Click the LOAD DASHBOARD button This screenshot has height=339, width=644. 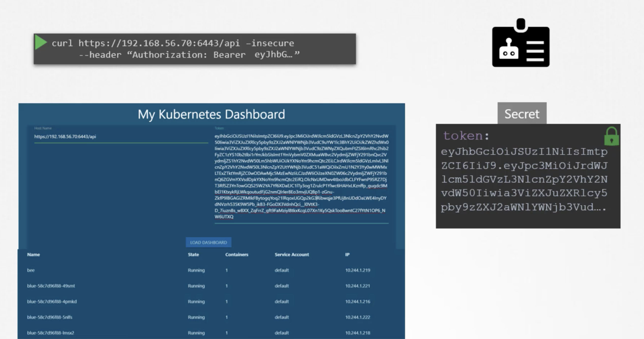pyautogui.click(x=209, y=242)
